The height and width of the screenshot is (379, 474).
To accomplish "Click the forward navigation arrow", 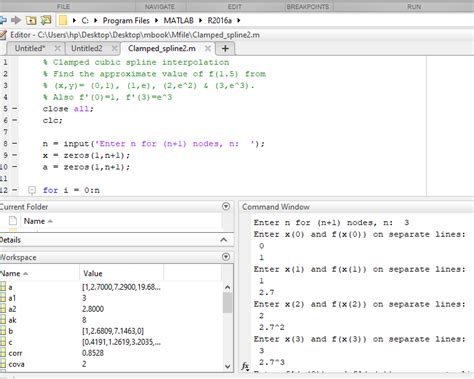I will pyautogui.click(x=16, y=20).
